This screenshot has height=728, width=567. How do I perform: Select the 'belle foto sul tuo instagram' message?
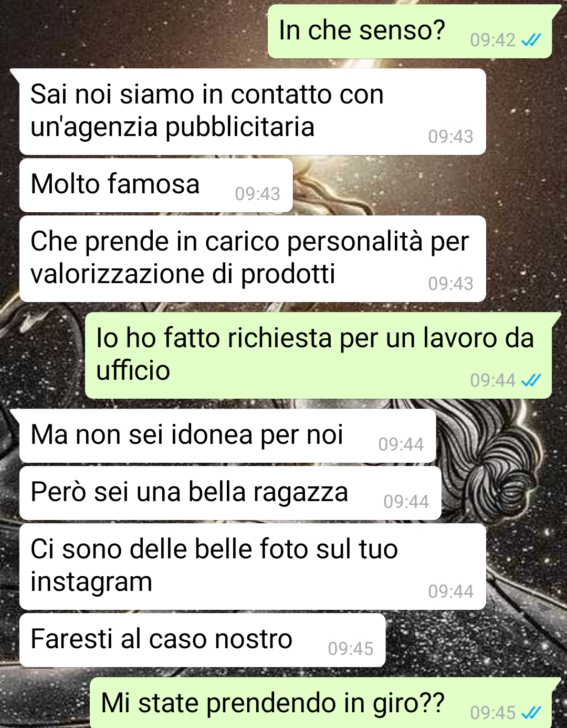[253, 566]
